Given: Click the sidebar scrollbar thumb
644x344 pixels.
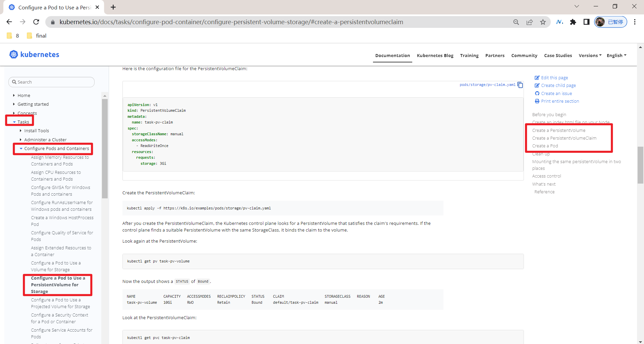Looking at the screenshot, I should coord(105,148).
